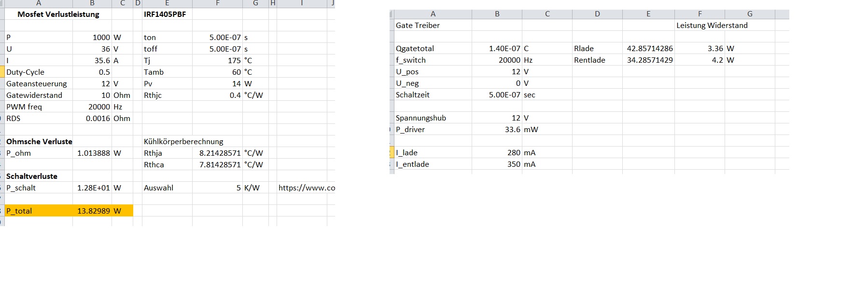Click the Schaltverluste heading cell

(x=39, y=176)
